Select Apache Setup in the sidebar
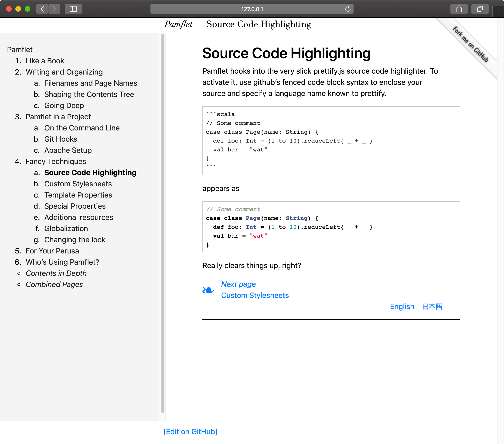The height and width of the screenshot is (444, 504). 68,150
